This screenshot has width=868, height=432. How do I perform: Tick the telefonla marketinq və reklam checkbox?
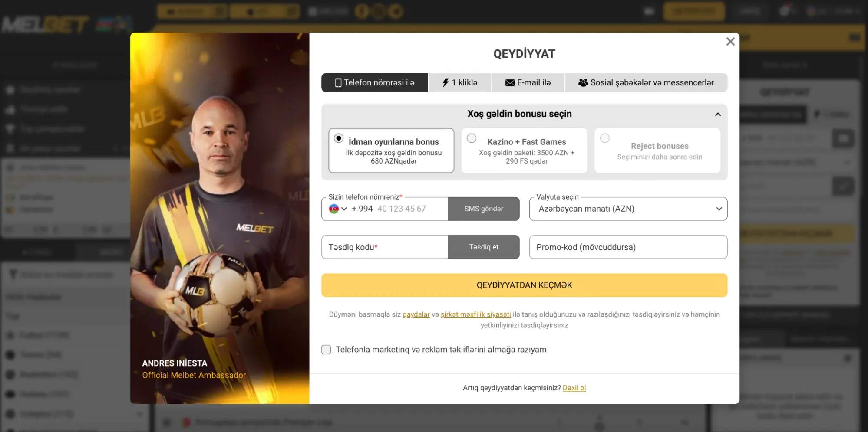(326, 350)
